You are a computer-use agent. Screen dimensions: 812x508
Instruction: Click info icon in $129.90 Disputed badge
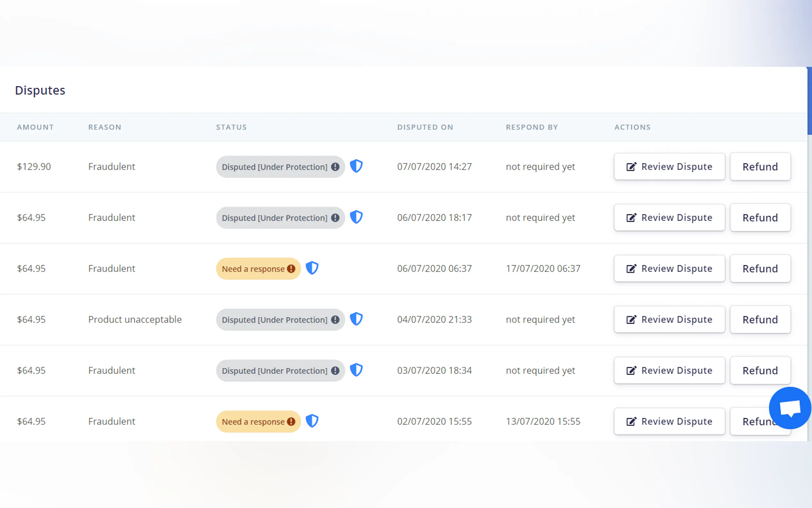(x=335, y=167)
